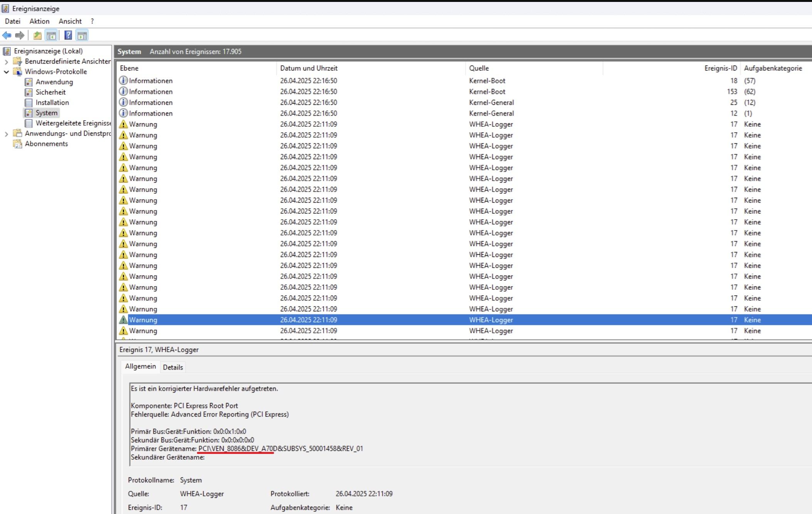Select the Allgemein tab

[x=140, y=366]
